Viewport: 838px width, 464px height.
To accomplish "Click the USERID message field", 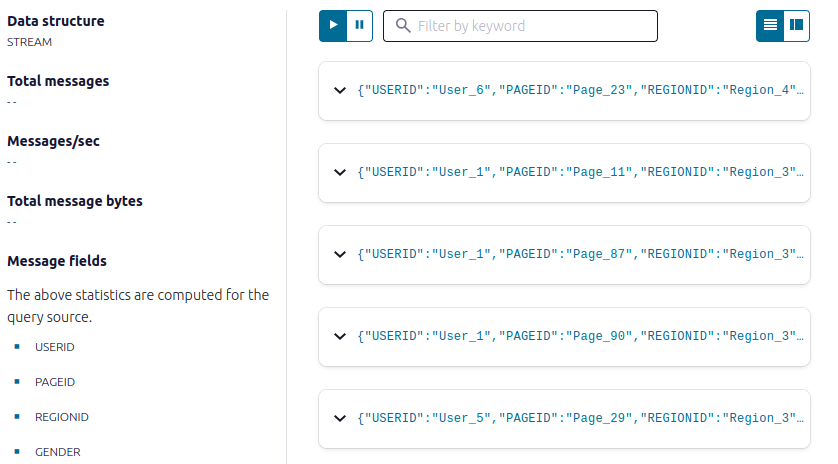I will click(55, 347).
